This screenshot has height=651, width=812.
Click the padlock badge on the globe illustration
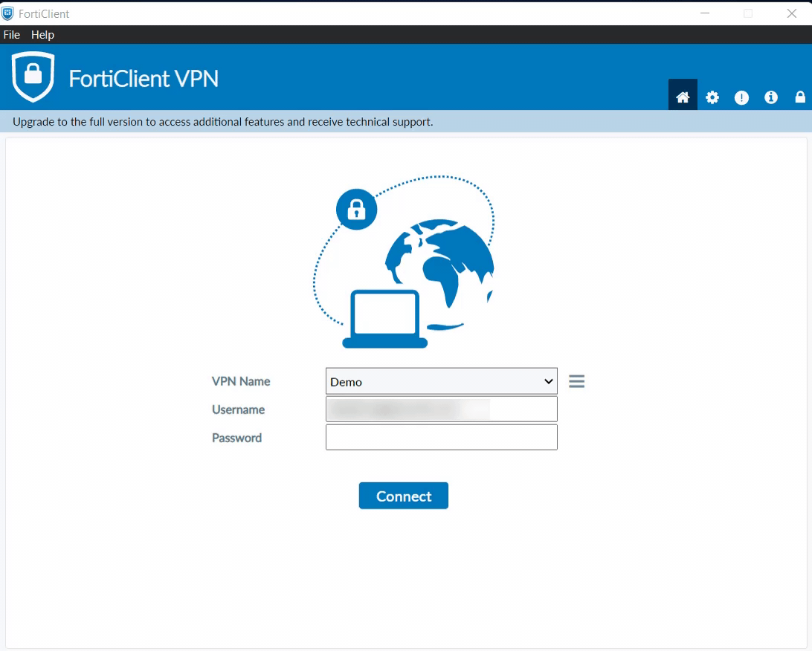coord(355,209)
